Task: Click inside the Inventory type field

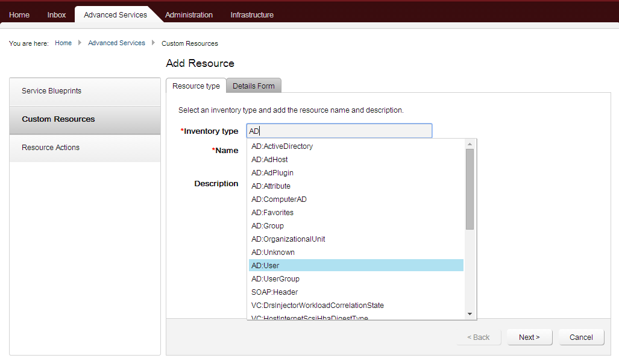Action: point(339,130)
